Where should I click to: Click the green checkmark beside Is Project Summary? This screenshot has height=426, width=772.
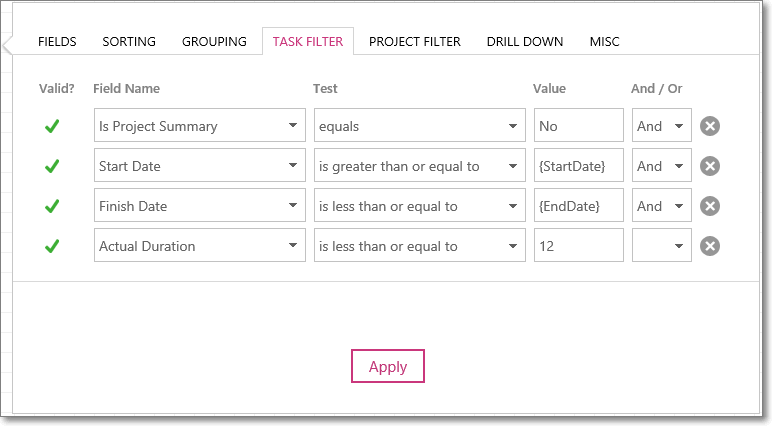(x=52, y=126)
